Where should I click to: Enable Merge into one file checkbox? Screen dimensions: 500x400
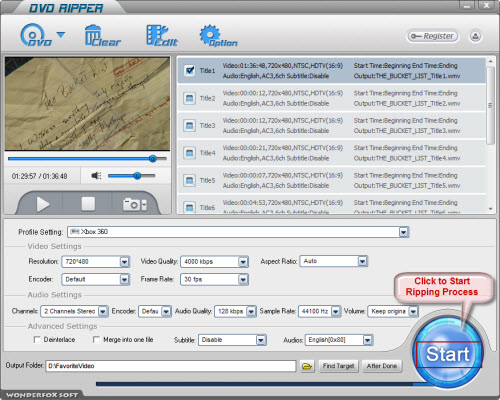[x=96, y=340]
